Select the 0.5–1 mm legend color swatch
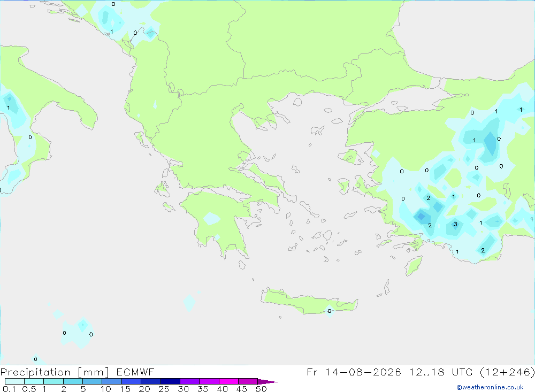The width and height of the screenshot is (535, 392). [34, 381]
